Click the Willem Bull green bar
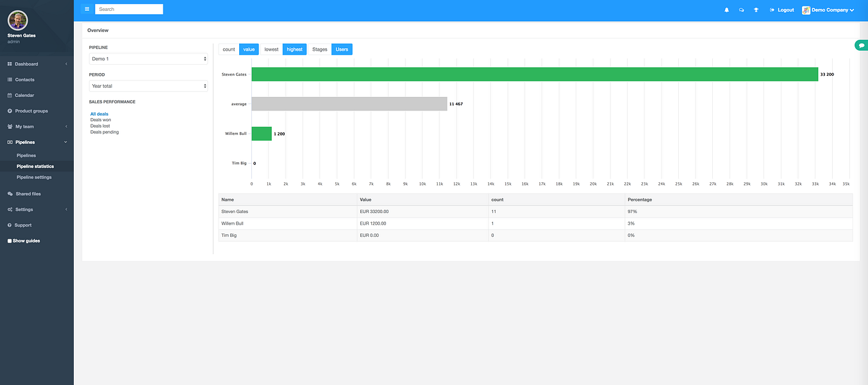The height and width of the screenshot is (385, 868). click(x=262, y=133)
